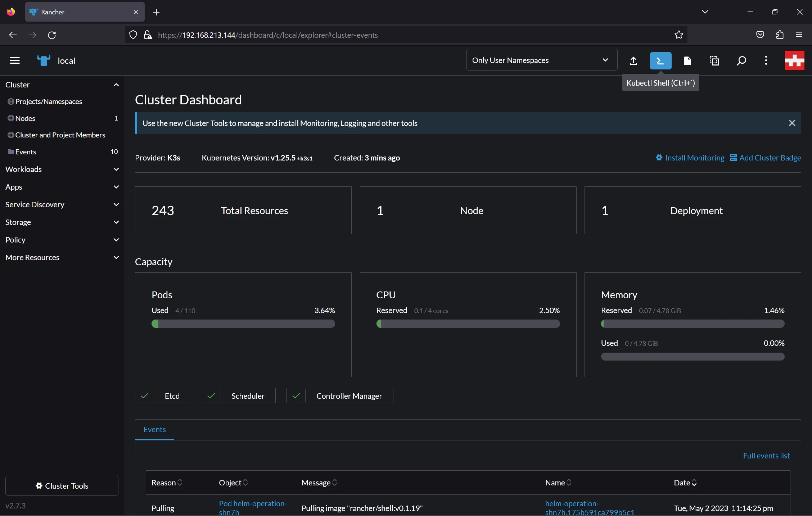Go back to previous page
The width and height of the screenshot is (812, 516).
tap(13, 35)
